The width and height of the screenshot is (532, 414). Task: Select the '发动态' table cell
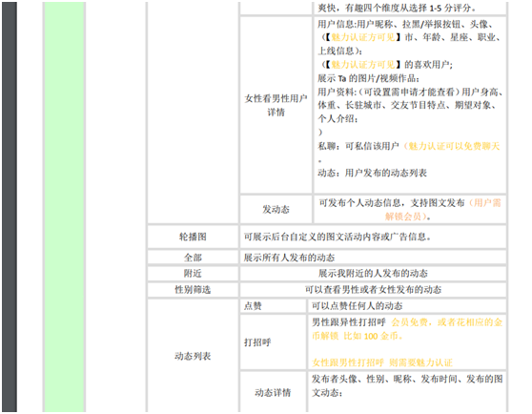click(276, 209)
